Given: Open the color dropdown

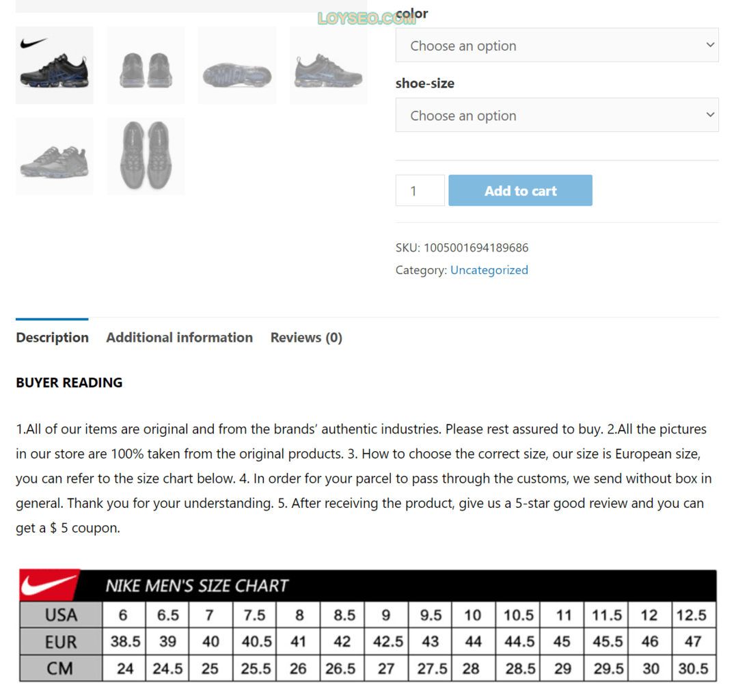Looking at the screenshot, I should click(x=556, y=45).
